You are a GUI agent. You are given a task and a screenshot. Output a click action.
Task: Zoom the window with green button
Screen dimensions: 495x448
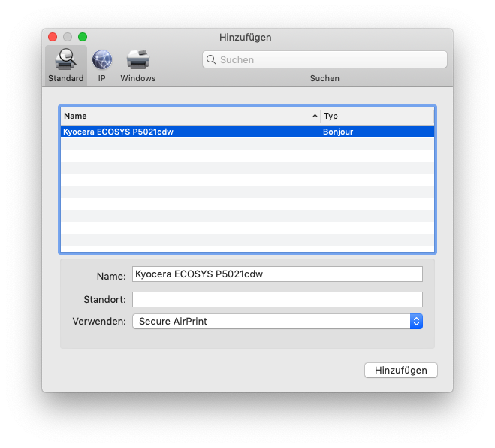(x=83, y=37)
